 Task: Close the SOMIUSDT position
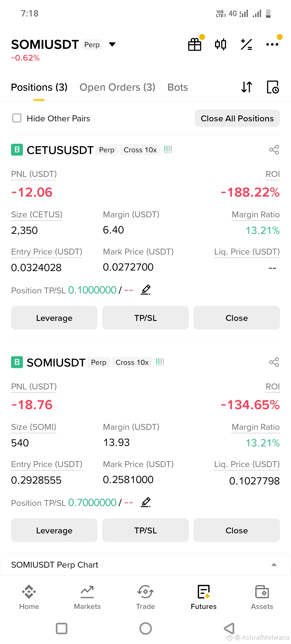pos(237,530)
